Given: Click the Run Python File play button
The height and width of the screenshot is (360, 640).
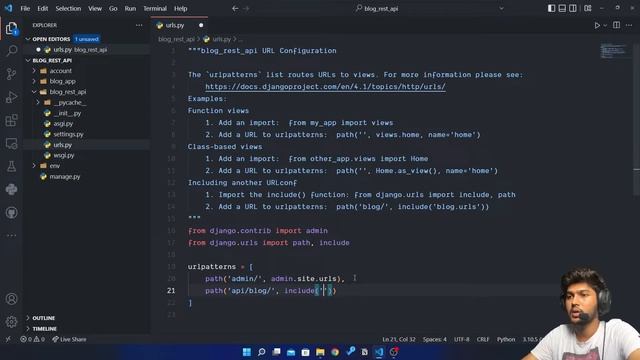Looking at the screenshot, I should coord(597,25).
